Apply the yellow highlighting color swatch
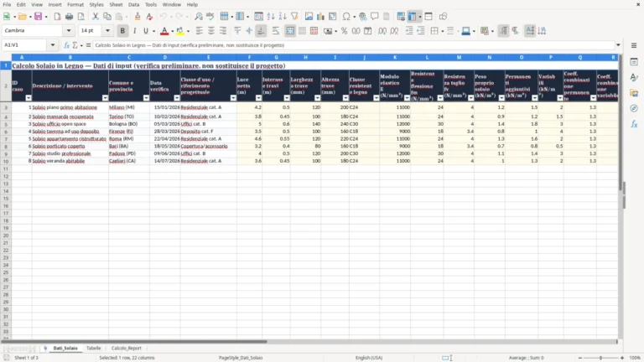The image size is (644, 362). point(180,31)
